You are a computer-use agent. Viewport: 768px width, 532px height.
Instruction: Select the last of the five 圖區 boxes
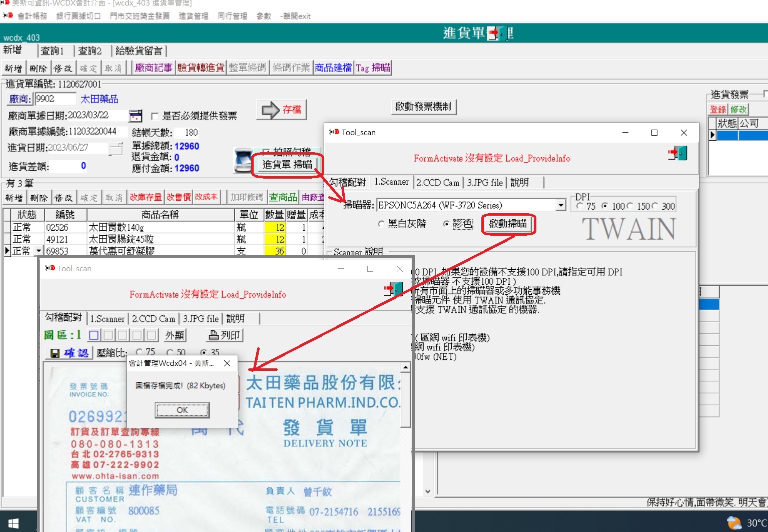(x=152, y=335)
